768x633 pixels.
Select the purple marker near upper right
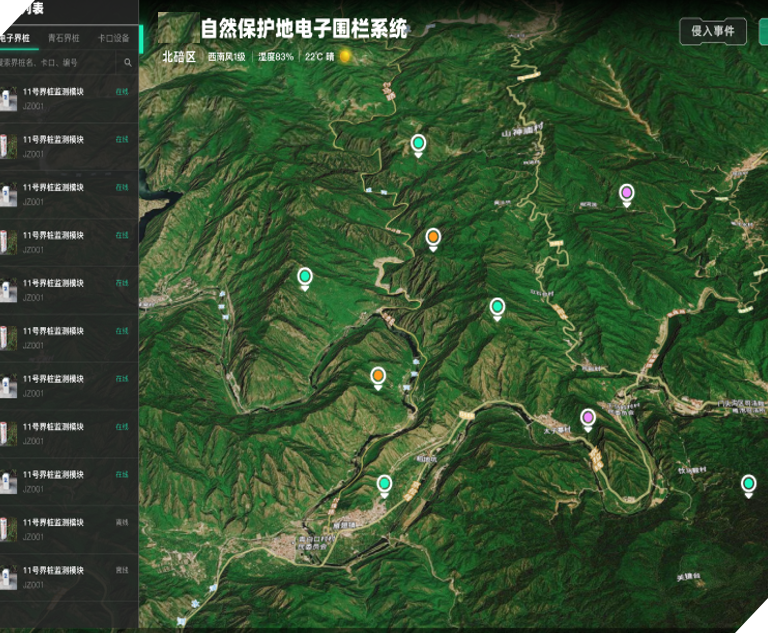[x=626, y=195]
